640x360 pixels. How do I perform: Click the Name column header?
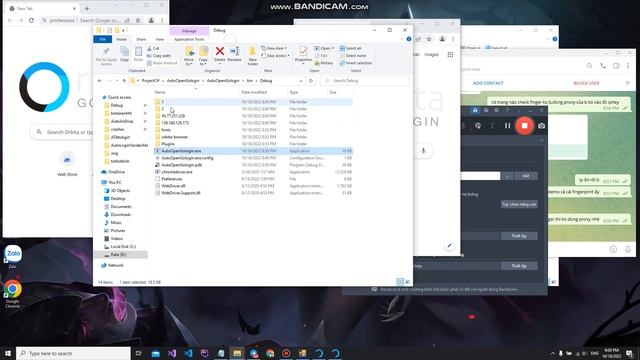click(x=160, y=92)
